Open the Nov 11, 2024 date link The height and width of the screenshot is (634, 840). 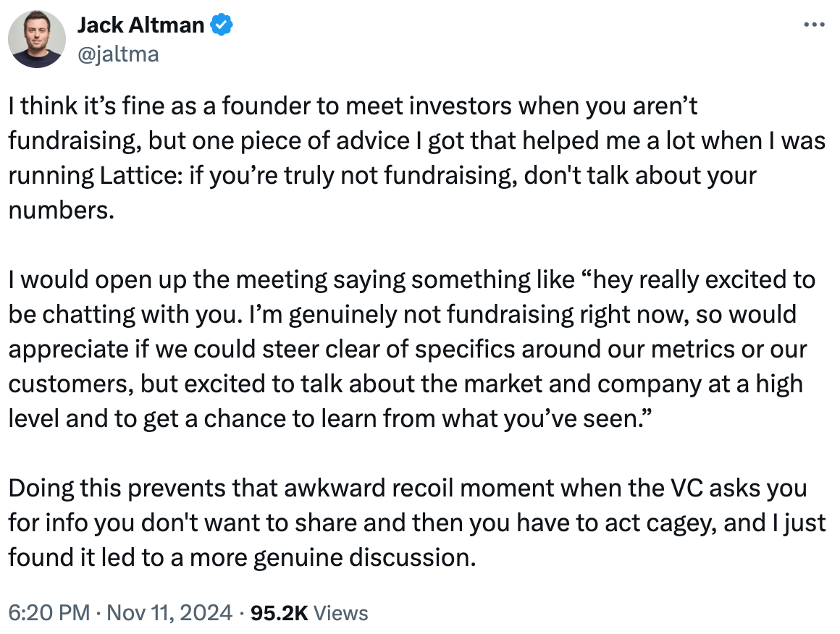pyautogui.click(x=169, y=612)
